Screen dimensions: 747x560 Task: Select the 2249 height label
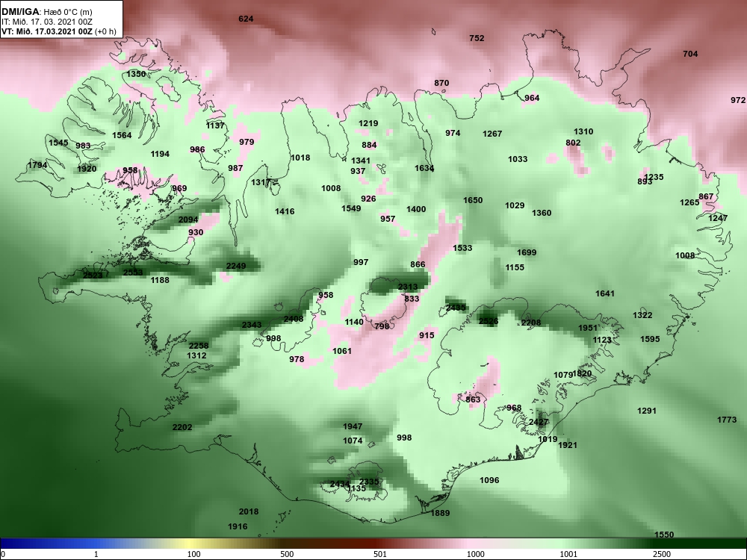pyautogui.click(x=236, y=266)
